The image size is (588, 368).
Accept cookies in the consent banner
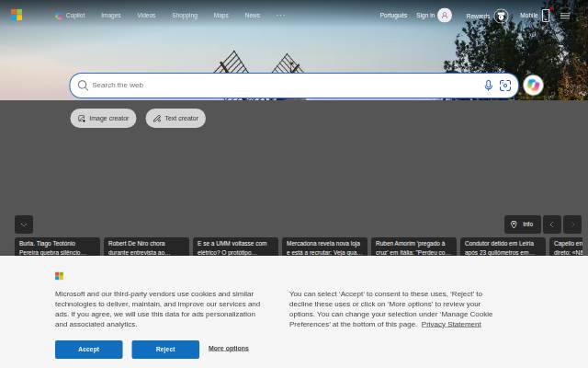89,350
